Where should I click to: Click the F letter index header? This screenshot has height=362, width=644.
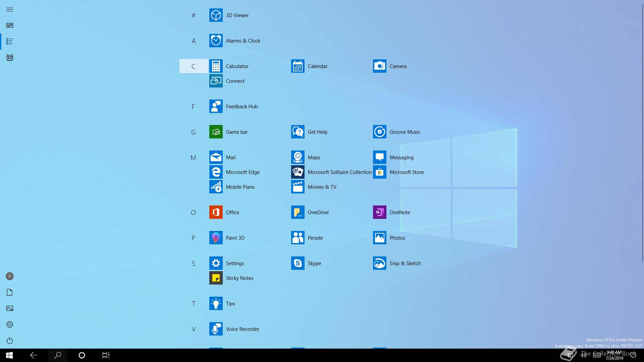pos(194,106)
